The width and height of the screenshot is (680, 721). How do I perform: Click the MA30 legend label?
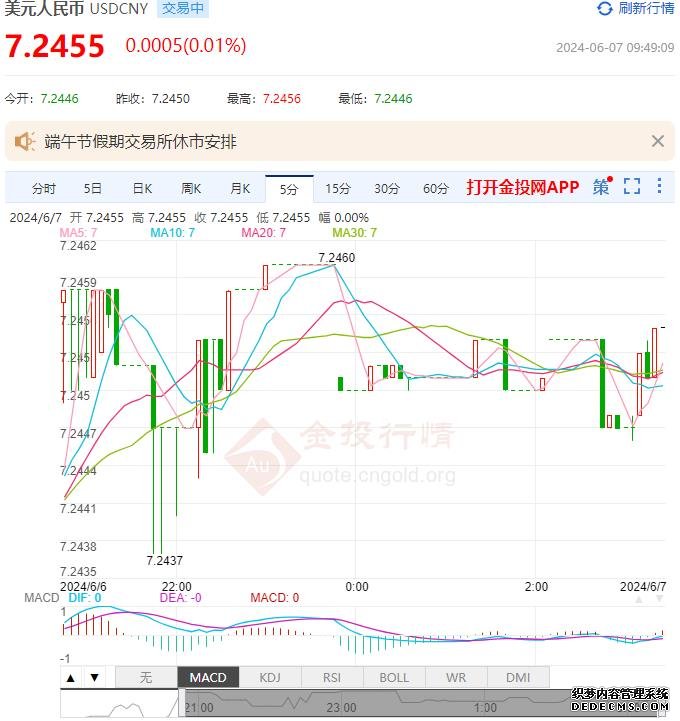click(x=354, y=233)
